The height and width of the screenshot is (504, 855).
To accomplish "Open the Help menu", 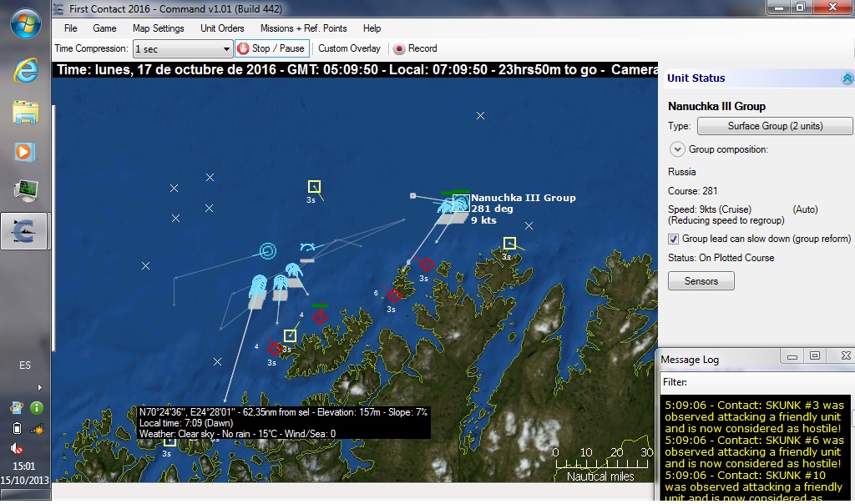I will (x=372, y=28).
